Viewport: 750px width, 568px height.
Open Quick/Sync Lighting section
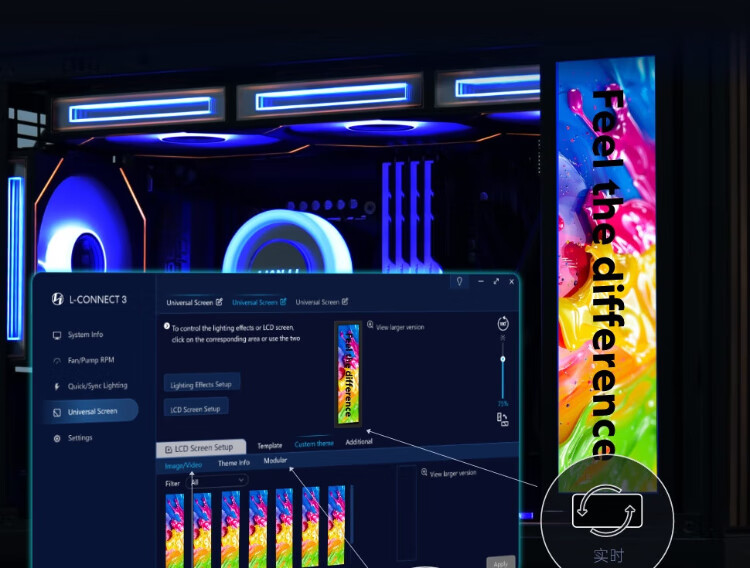(x=97, y=385)
